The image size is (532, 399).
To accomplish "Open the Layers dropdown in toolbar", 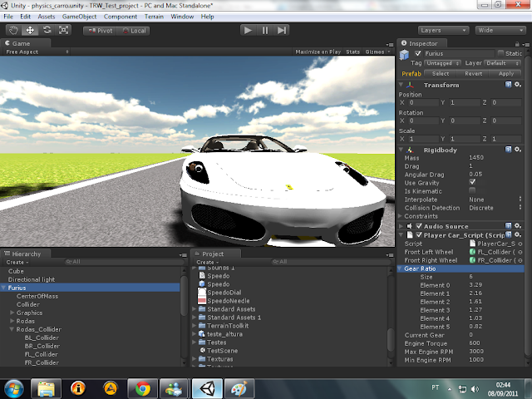I will 443,30.
